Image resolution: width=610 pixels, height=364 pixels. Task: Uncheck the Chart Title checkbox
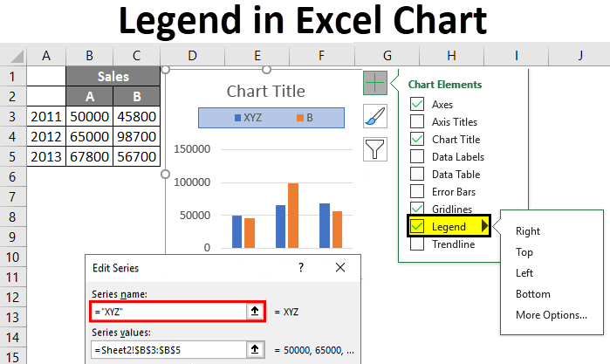click(x=417, y=139)
